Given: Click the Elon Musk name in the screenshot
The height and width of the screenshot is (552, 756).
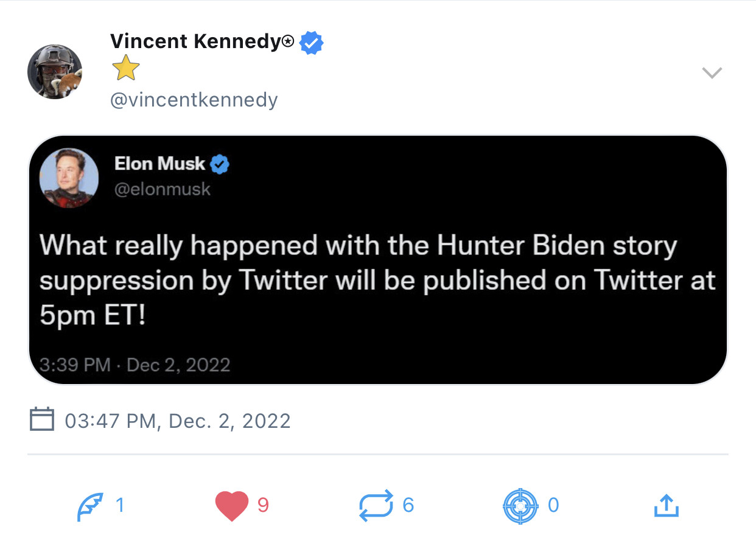Looking at the screenshot, I should coord(159,164).
